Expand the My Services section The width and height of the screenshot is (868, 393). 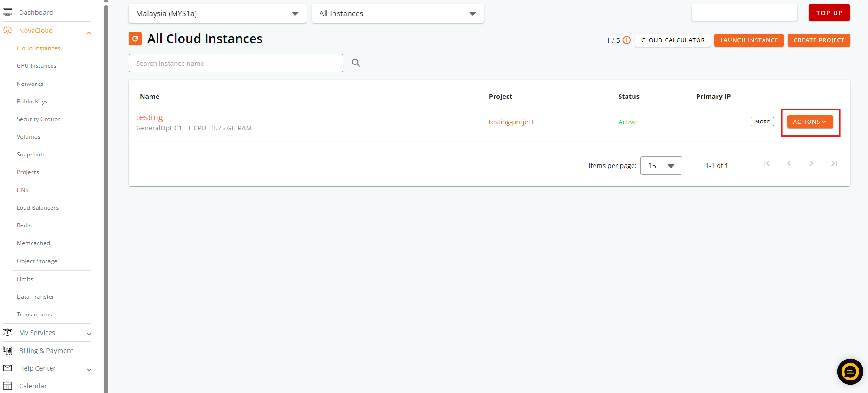pos(89,334)
